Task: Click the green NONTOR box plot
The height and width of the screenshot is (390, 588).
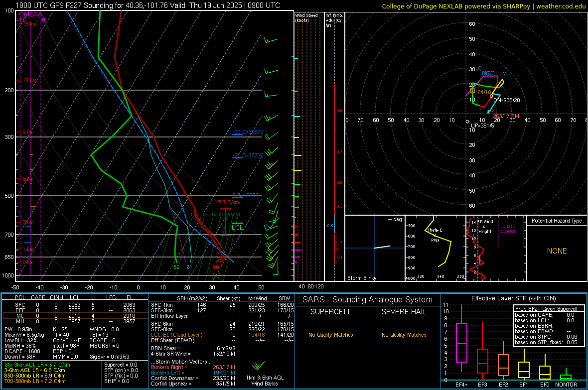Action: pyautogui.click(x=566, y=375)
